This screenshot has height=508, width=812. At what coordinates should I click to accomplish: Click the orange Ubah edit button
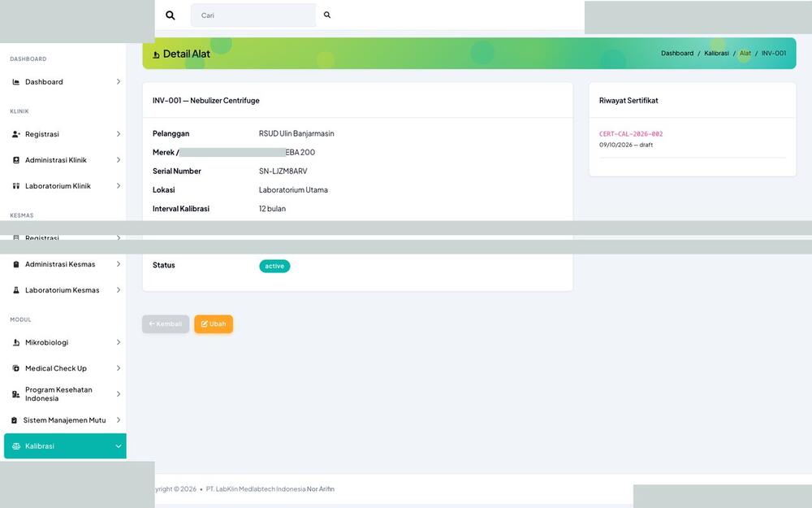(214, 324)
